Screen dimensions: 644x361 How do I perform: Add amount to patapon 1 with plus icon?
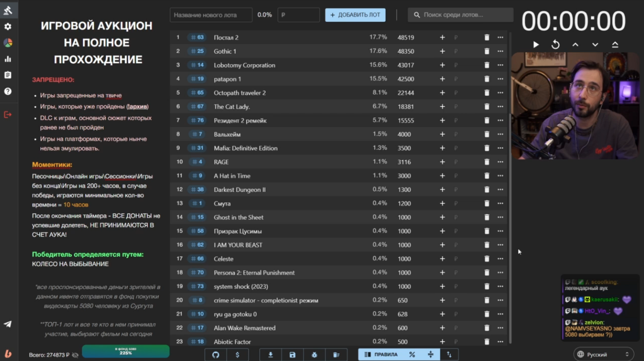[442, 79]
